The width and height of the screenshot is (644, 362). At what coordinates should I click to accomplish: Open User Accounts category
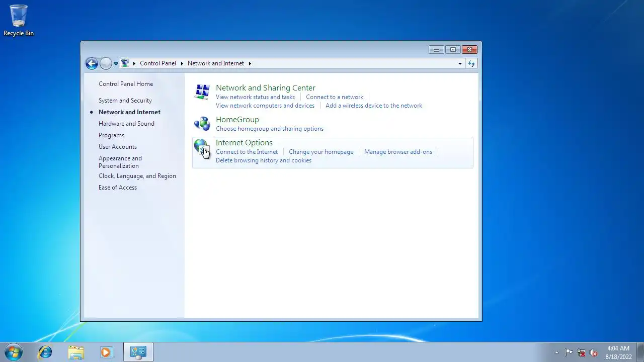pos(118,147)
